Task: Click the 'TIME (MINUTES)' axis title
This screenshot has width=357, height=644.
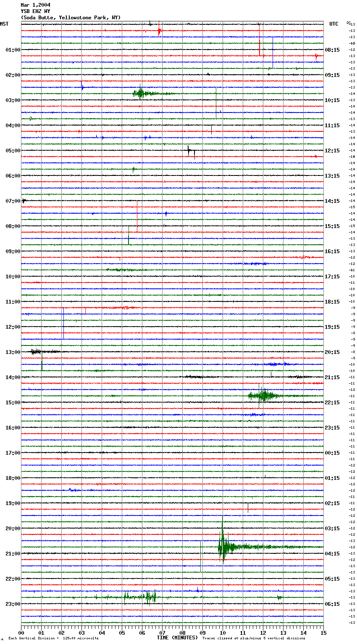Action: 177,638
